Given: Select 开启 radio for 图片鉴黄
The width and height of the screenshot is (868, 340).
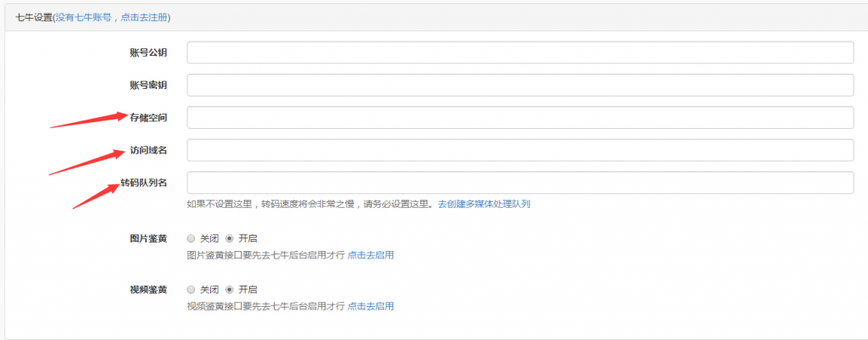Looking at the screenshot, I should (x=230, y=238).
